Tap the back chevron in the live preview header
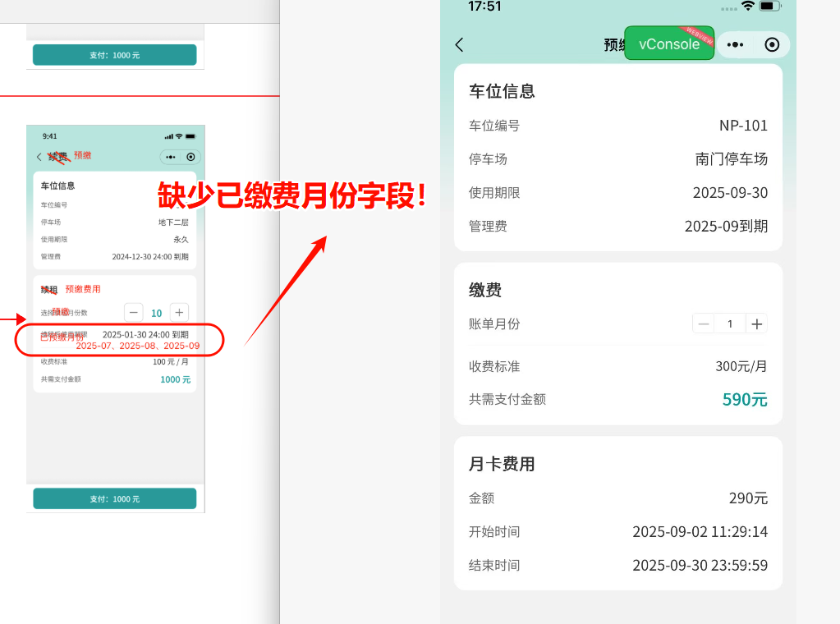Image resolution: width=840 pixels, height=624 pixels. point(459,45)
